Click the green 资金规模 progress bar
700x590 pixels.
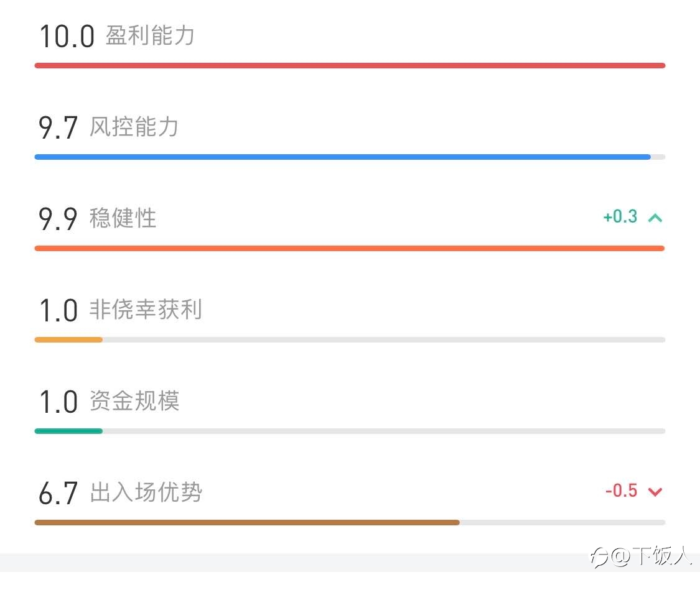(350, 431)
